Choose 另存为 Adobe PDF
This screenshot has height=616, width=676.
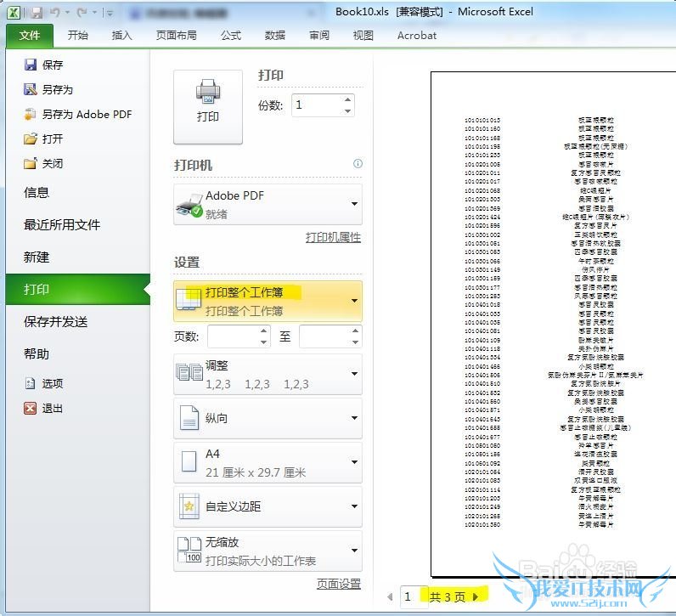tap(77, 115)
